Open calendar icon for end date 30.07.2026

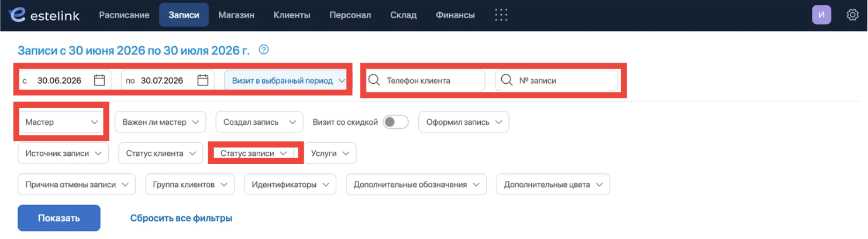[x=203, y=80]
